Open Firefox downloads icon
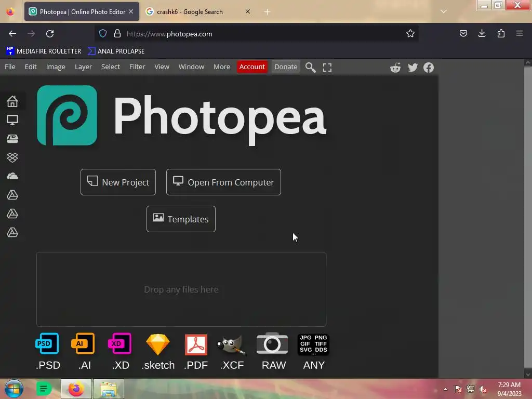The height and width of the screenshot is (399, 532). [482, 33]
